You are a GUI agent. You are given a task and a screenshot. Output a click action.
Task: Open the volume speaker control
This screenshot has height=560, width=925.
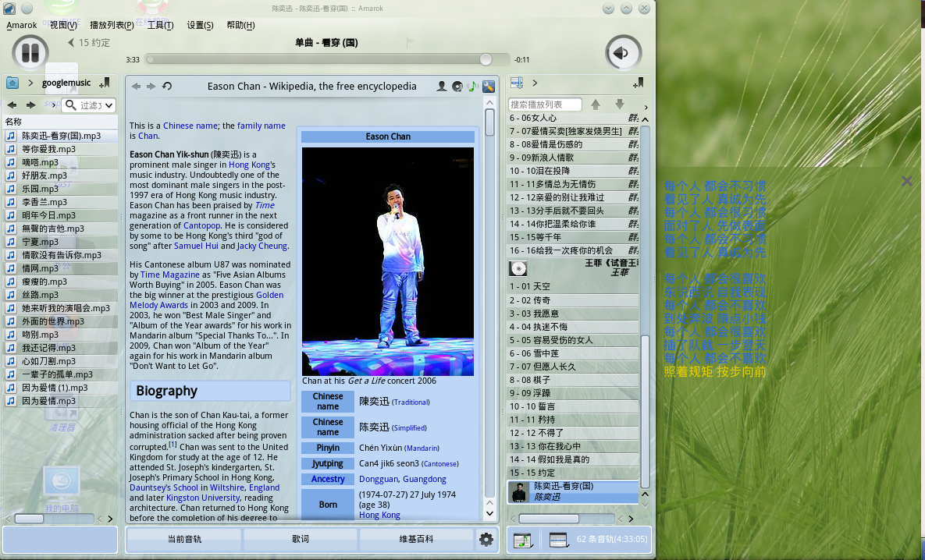(623, 53)
